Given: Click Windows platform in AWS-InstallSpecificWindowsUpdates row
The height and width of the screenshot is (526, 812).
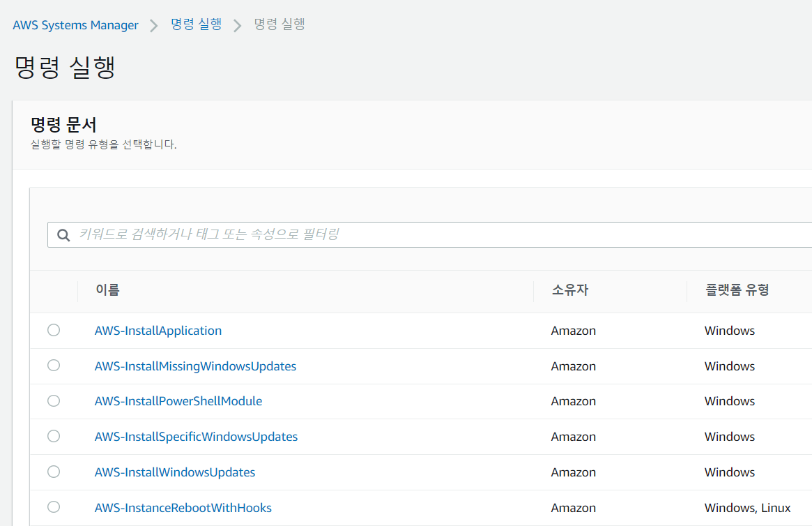Looking at the screenshot, I should 730,436.
